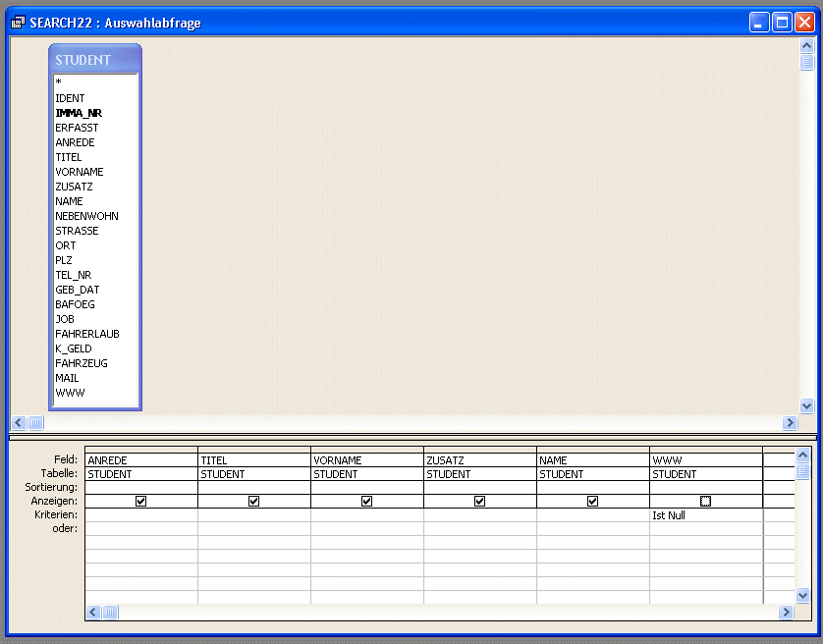Select JOB field in STUDENT list

[95, 319]
